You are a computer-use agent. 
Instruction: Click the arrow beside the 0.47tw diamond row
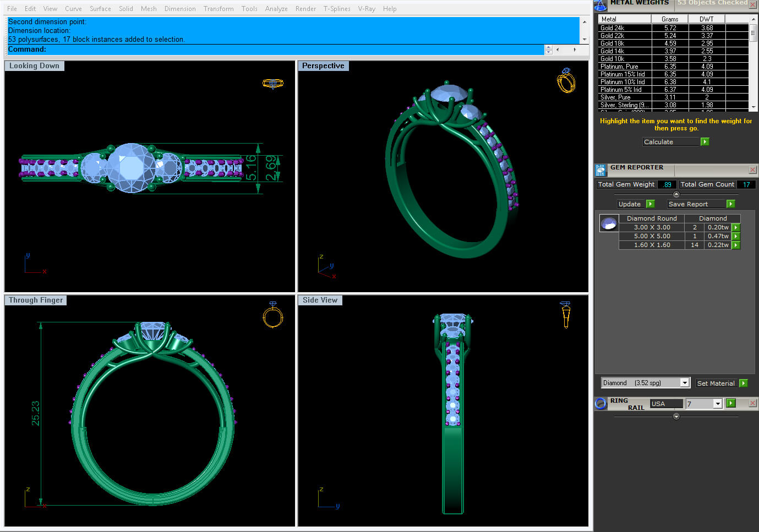pos(736,237)
